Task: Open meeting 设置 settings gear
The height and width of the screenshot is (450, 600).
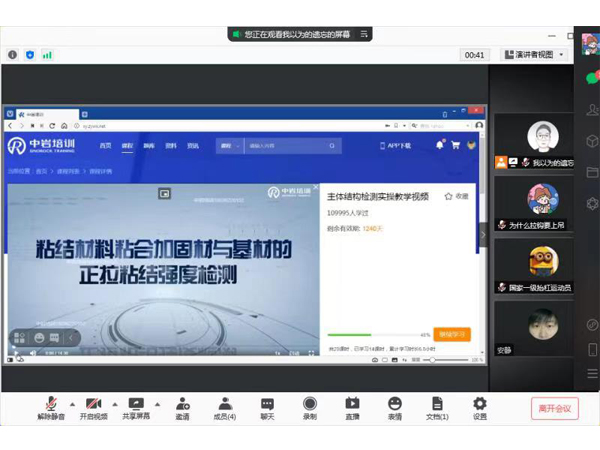Action: pos(480,403)
